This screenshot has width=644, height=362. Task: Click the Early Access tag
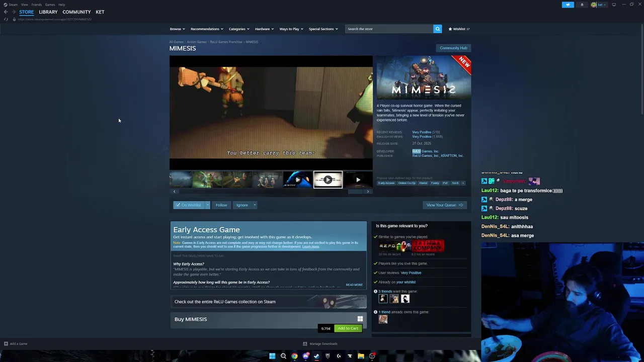(386, 183)
